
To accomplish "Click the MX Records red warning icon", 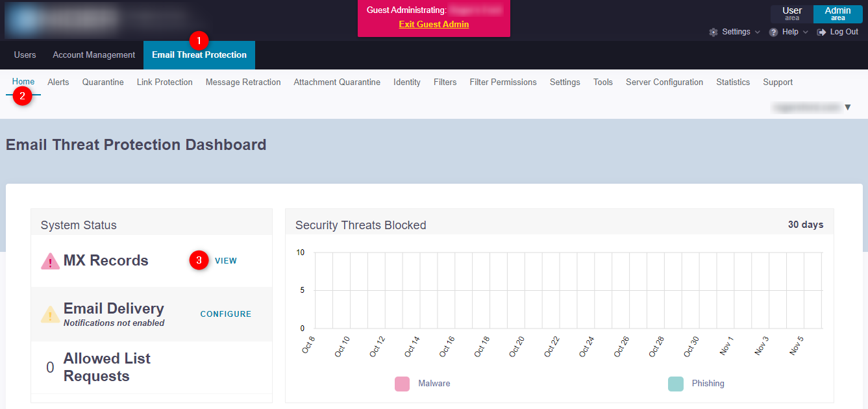I will 50,261.
